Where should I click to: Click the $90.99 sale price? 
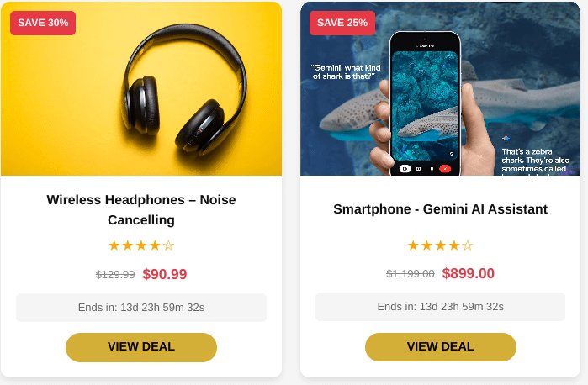point(165,274)
